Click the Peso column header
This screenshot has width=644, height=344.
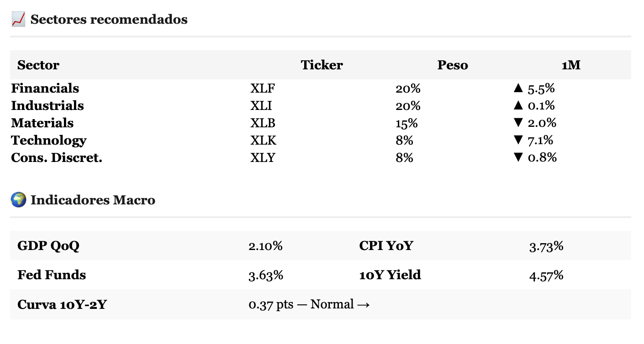(x=453, y=65)
